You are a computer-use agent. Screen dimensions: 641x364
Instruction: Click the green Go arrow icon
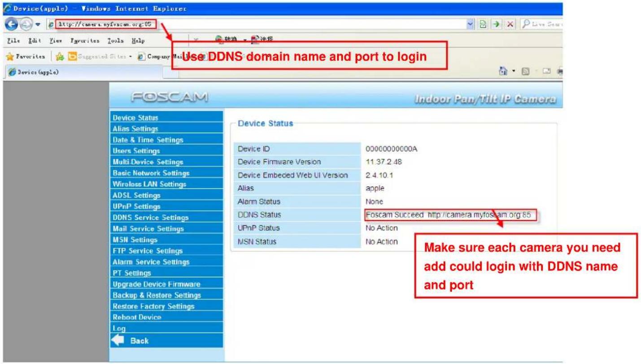pos(497,24)
